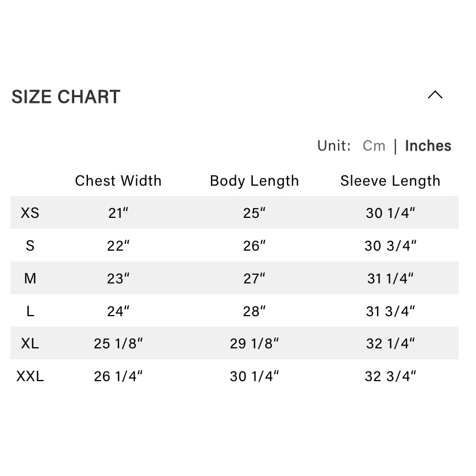
Task: Click the SIZE CHART heading
Action: click(x=66, y=97)
